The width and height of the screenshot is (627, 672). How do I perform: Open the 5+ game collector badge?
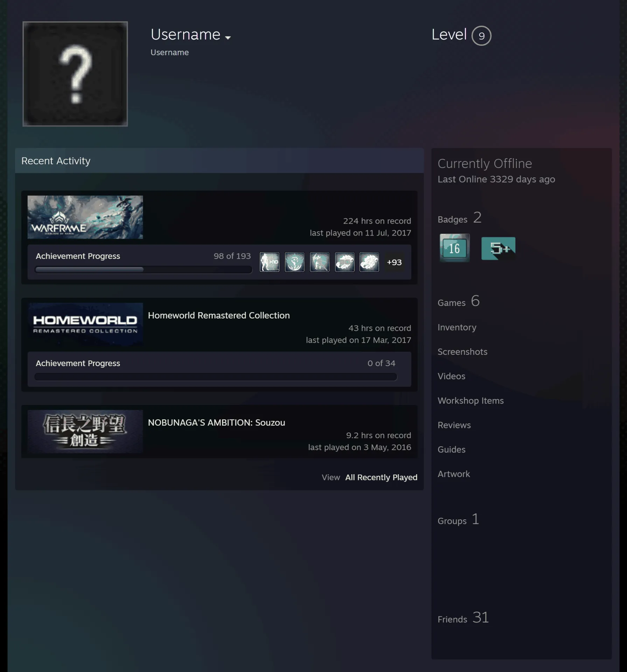498,248
